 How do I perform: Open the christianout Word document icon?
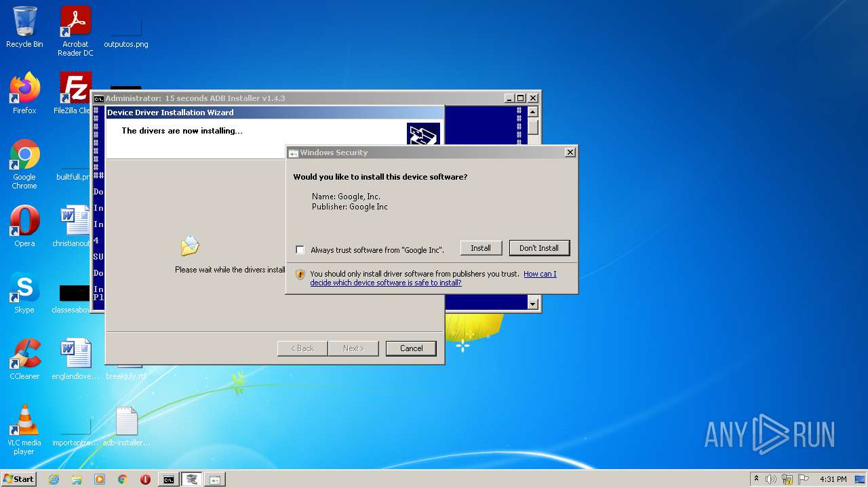(x=73, y=226)
